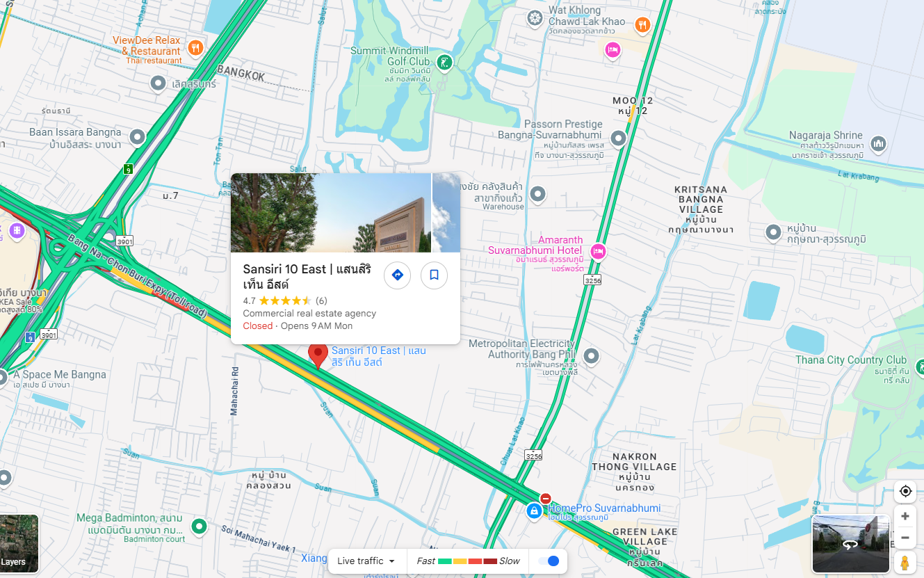Open the Amaranth Suvarnabhumi Hotel marker

point(598,251)
